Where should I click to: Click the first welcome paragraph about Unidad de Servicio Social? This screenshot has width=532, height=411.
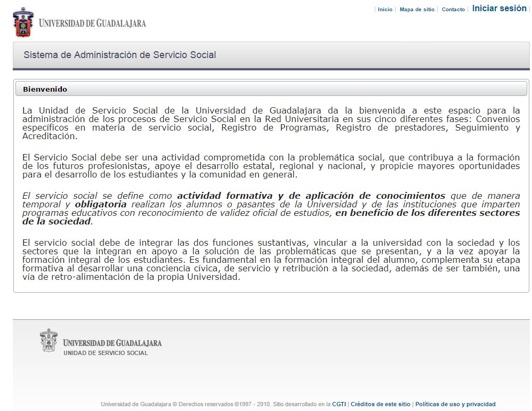click(271, 123)
